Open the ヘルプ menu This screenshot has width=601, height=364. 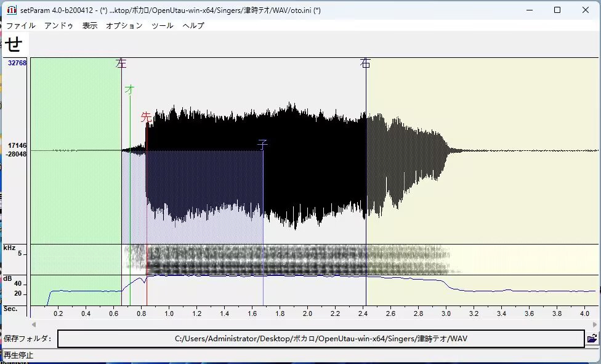(x=193, y=26)
